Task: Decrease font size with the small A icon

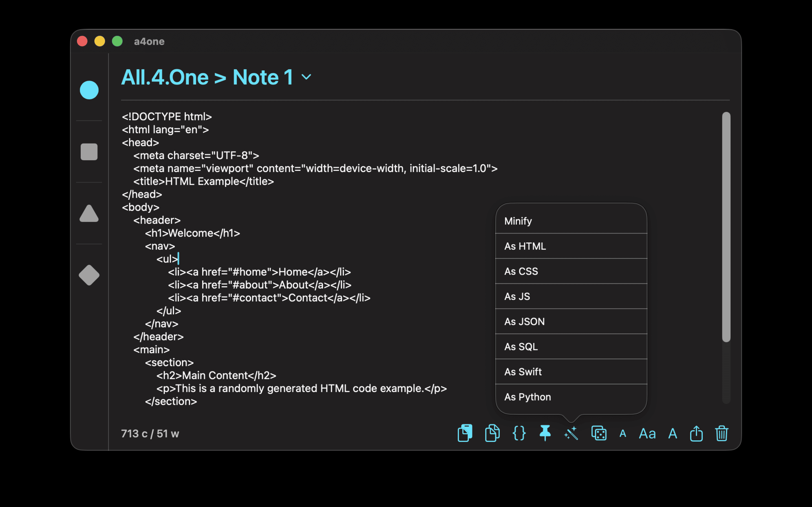Action: (x=623, y=433)
